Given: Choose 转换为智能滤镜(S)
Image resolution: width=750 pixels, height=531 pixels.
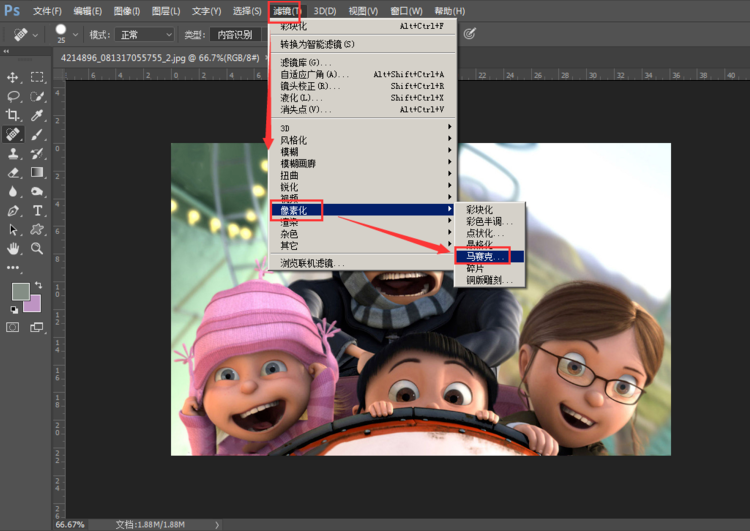Looking at the screenshot, I should click(362, 44).
